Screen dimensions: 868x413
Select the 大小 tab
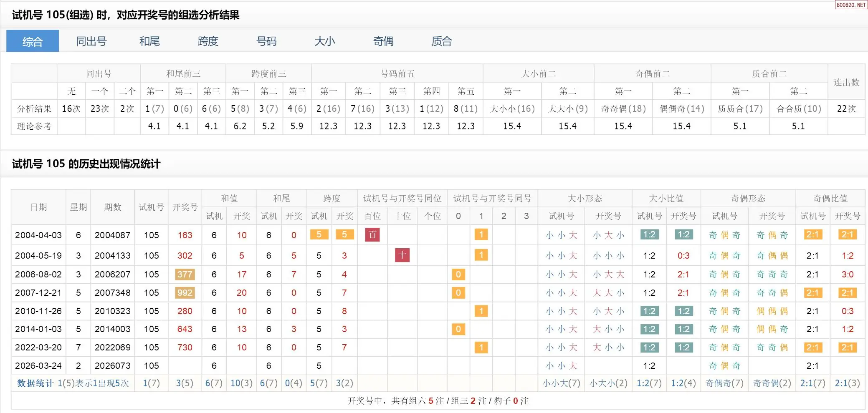click(325, 41)
